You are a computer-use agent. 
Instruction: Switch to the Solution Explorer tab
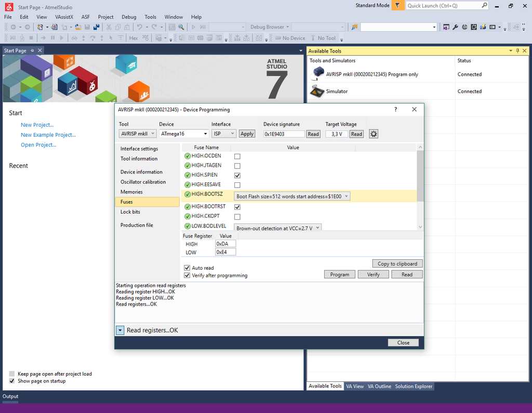pos(414,386)
